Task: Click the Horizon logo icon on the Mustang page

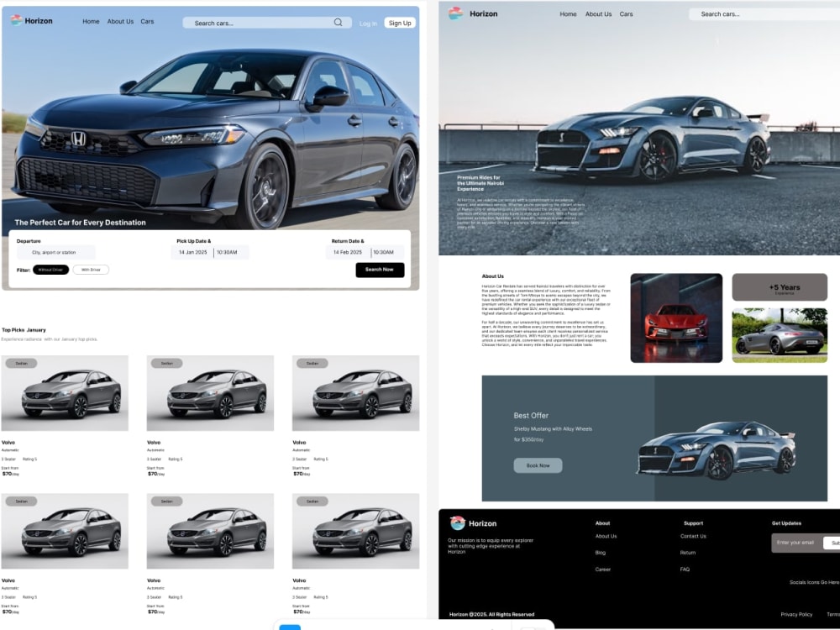Action: (x=455, y=13)
